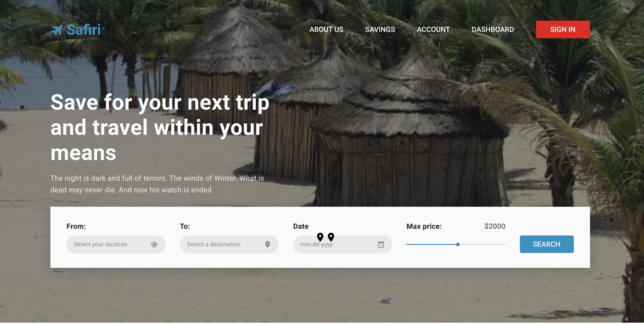Click the 'Select a destination' field
644x324 pixels.
(220, 244)
